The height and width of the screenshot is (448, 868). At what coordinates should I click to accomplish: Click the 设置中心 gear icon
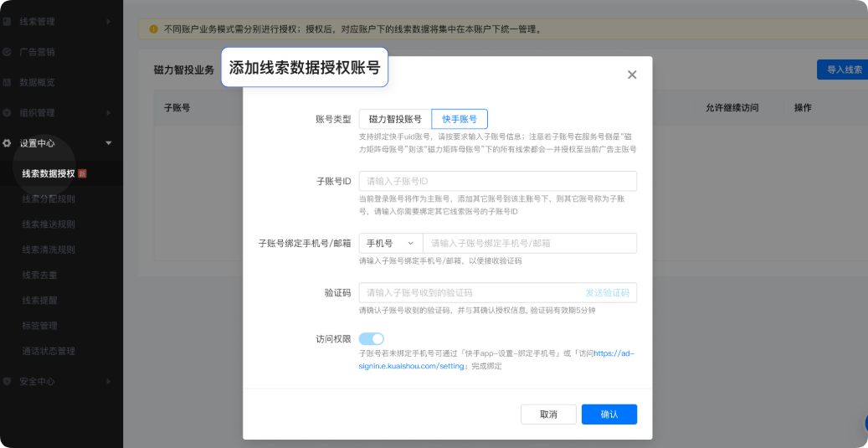(8, 143)
